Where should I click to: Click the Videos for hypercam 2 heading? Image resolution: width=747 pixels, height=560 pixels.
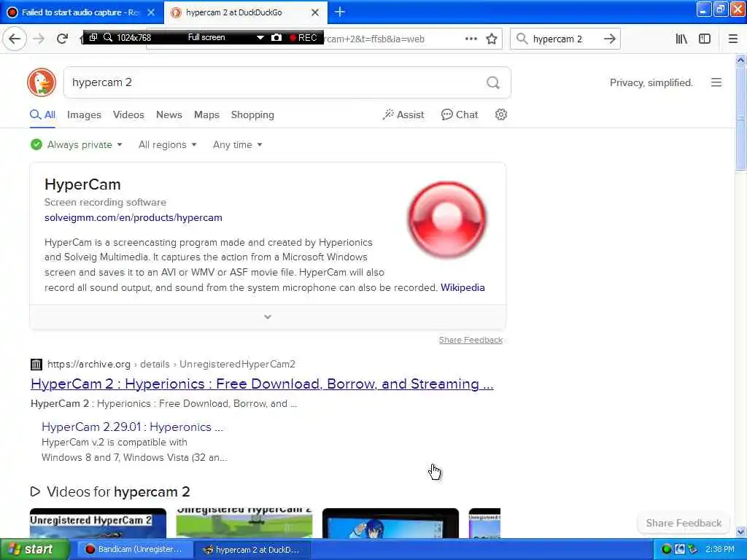118,491
